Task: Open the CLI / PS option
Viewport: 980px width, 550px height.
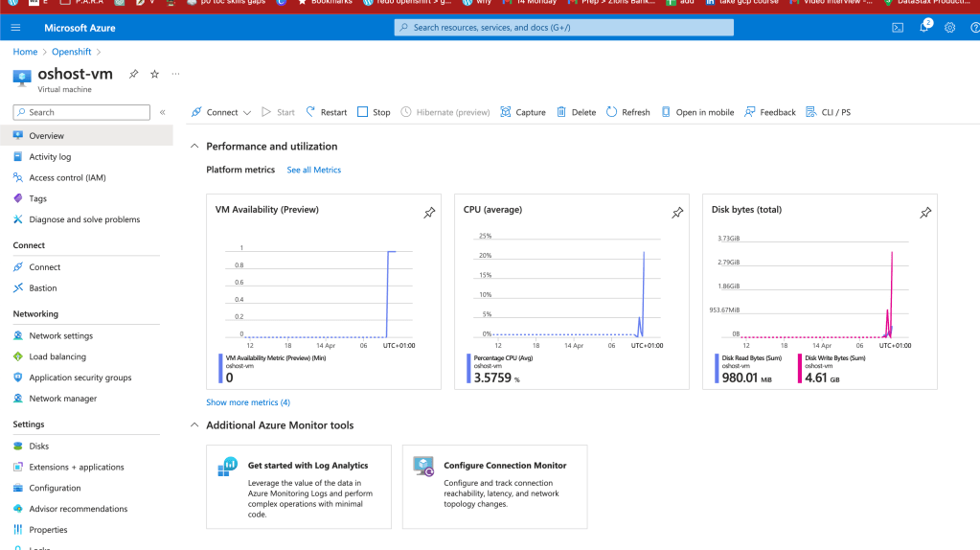Action: pyautogui.click(x=828, y=112)
